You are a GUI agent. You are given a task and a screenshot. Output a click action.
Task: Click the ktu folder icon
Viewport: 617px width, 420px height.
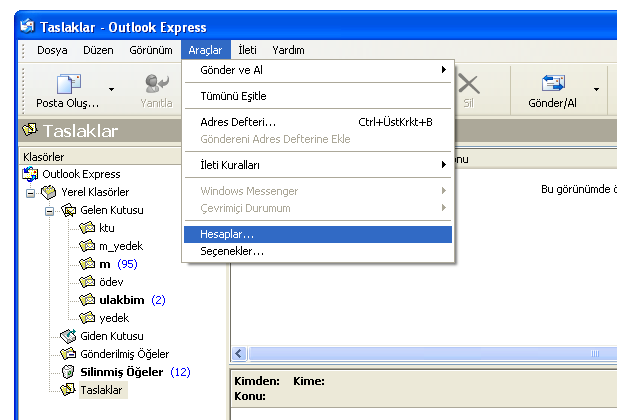pyautogui.click(x=87, y=228)
